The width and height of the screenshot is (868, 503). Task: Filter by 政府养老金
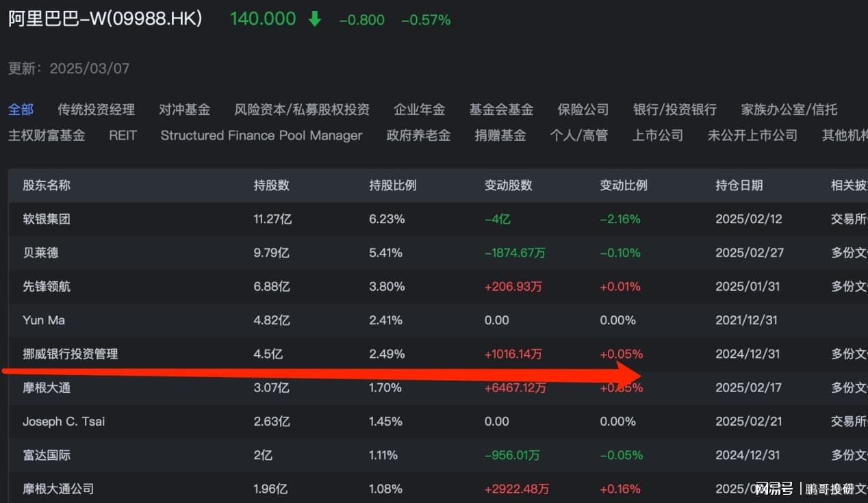(418, 136)
